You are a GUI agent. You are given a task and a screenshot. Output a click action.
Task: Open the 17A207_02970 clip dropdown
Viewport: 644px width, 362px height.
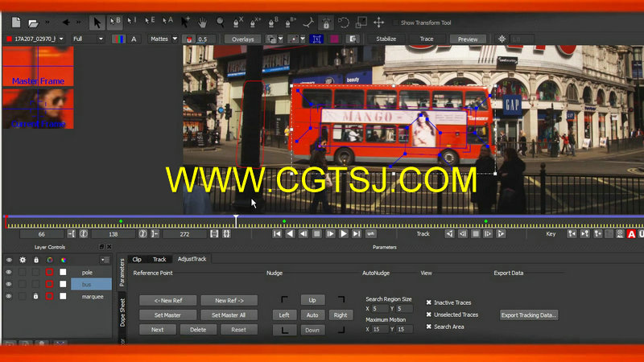point(61,39)
